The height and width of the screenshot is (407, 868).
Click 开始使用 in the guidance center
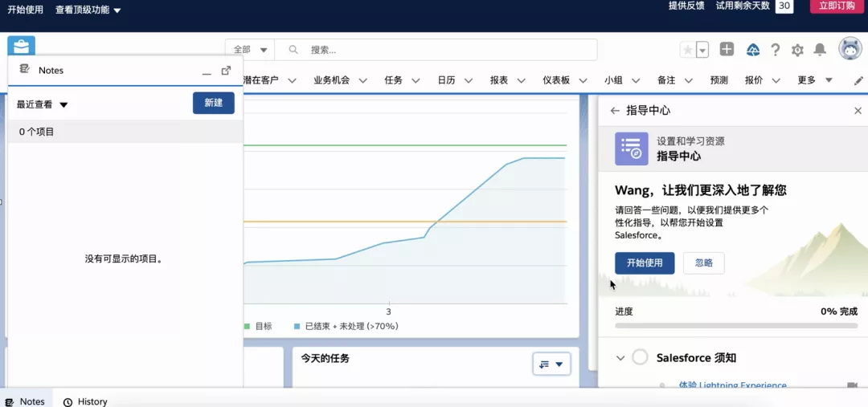[x=645, y=263]
